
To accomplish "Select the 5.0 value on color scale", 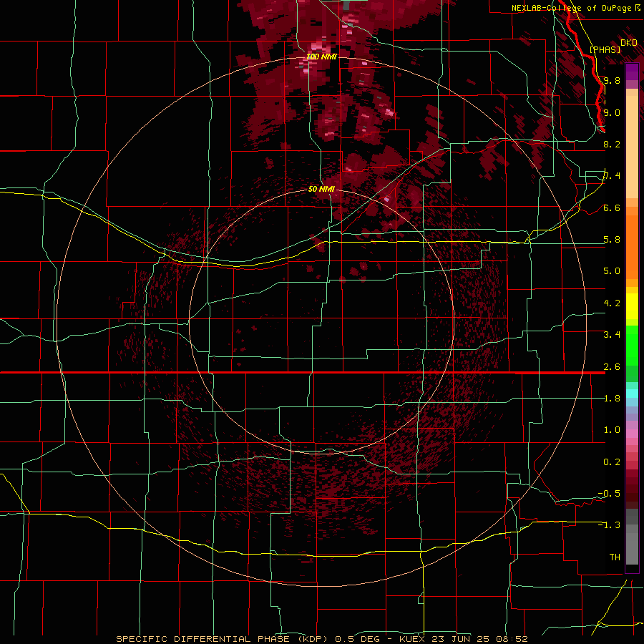I will pos(612,271).
